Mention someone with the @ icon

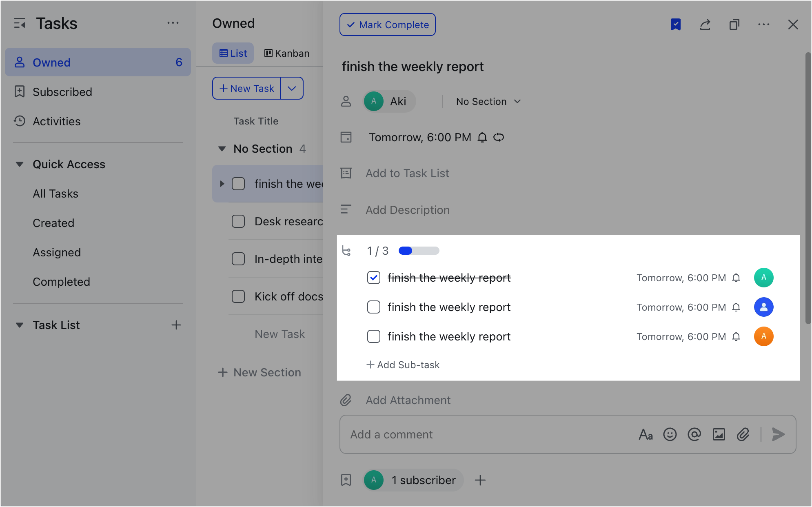pos(694,434)
